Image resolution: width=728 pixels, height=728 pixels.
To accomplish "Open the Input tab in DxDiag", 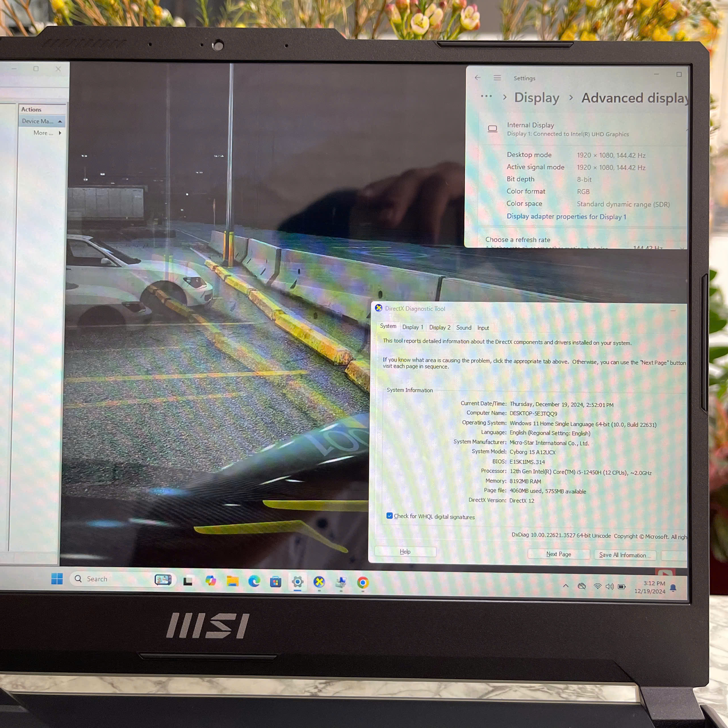I will 483,328.
